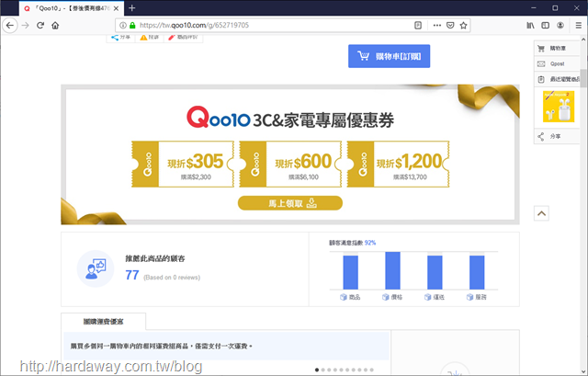Open shopping cart in right sidebar
Image resolution: width=588 pixels, height=376 pixels.
point(557,49)
